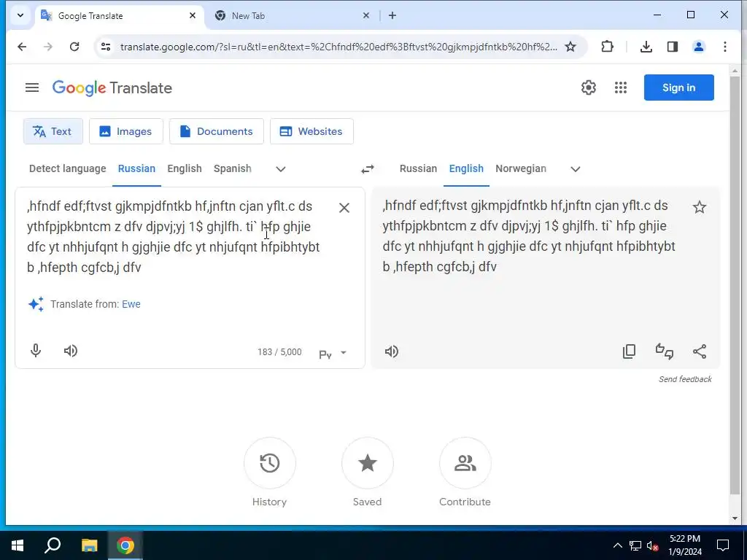Switch to Websites translation mode
The width and height of the screenshot is (747, 560).
click(x=311, y=131)
